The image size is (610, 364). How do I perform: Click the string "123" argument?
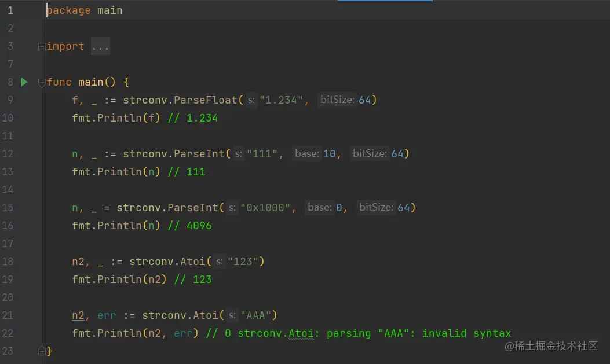(x=243, y=262)
